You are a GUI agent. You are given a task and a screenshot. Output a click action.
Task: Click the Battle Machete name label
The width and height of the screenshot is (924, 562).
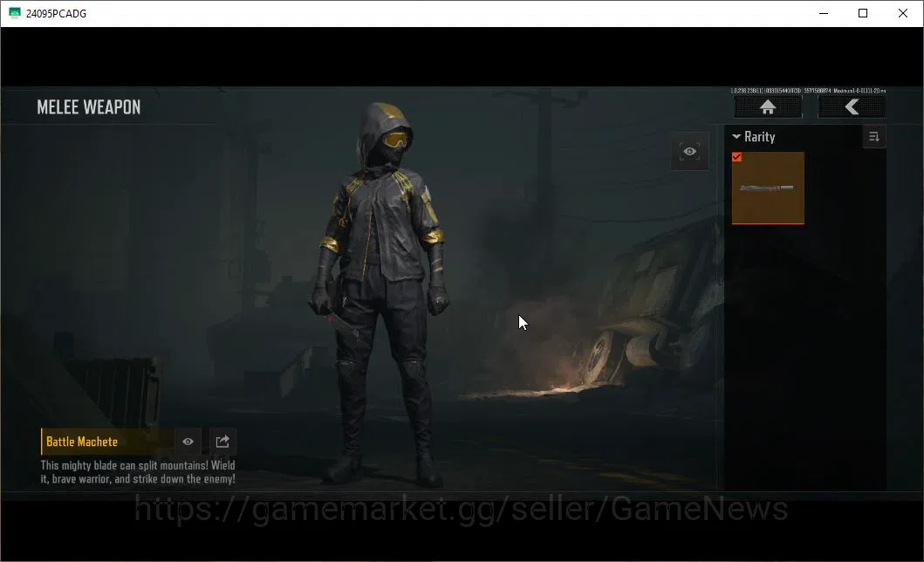point(82,442)
